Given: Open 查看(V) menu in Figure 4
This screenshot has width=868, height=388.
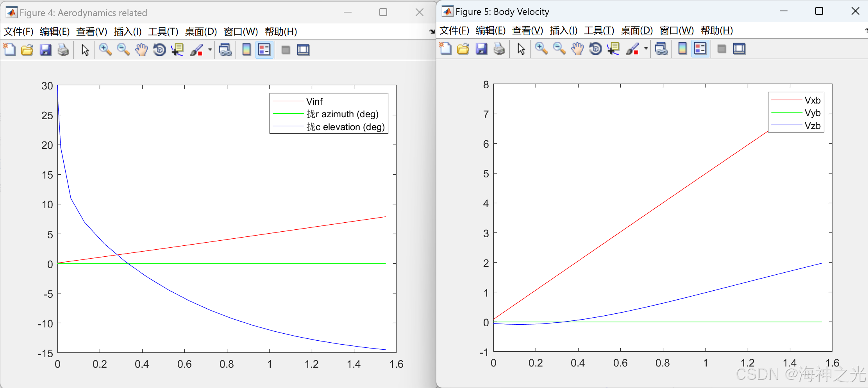Looking at the screenshot, I should point(92,31).
